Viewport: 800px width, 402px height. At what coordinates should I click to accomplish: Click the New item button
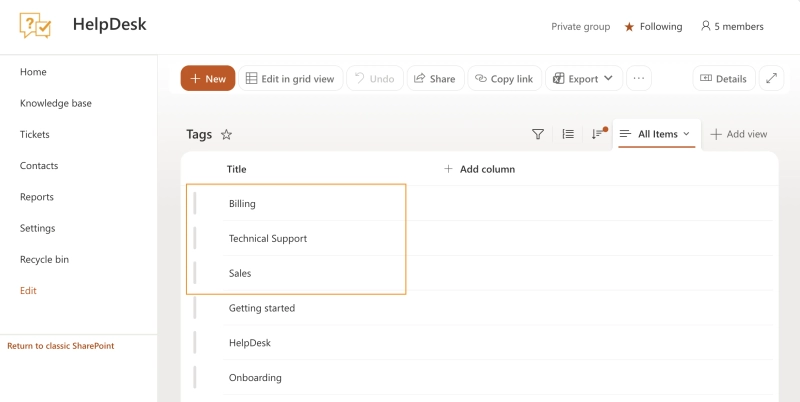(208, 79)
